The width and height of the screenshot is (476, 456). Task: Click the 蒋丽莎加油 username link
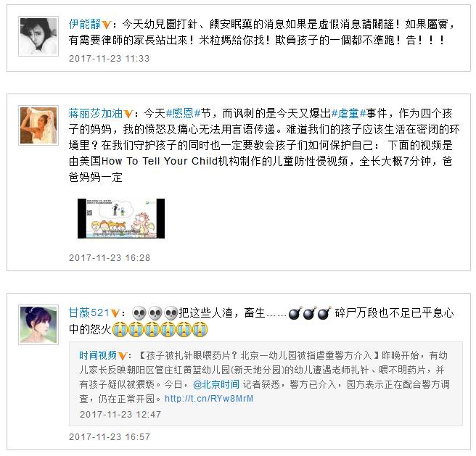pyautogui.click(x=96, y=114)
